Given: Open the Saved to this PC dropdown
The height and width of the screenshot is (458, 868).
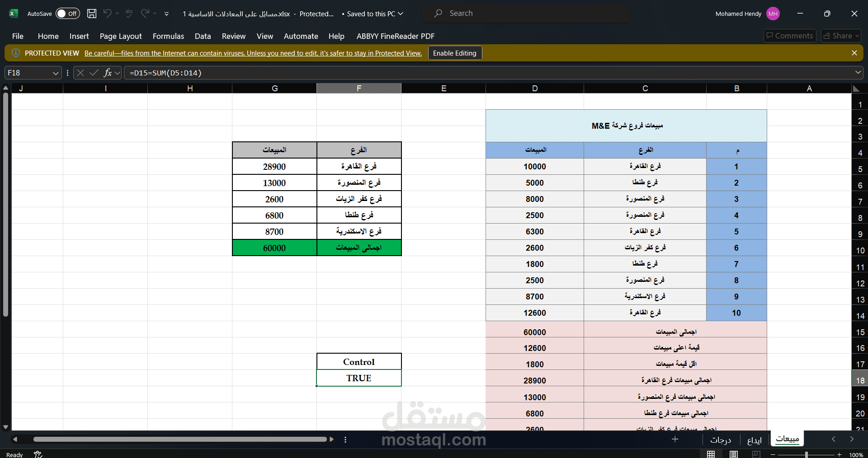Looking at the screenshot, I should point(401,14).
